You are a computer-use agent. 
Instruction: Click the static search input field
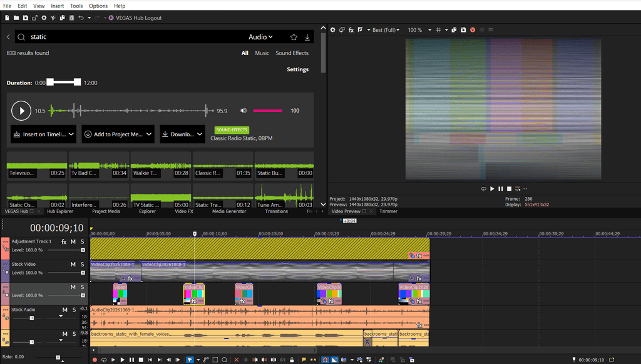135,37
